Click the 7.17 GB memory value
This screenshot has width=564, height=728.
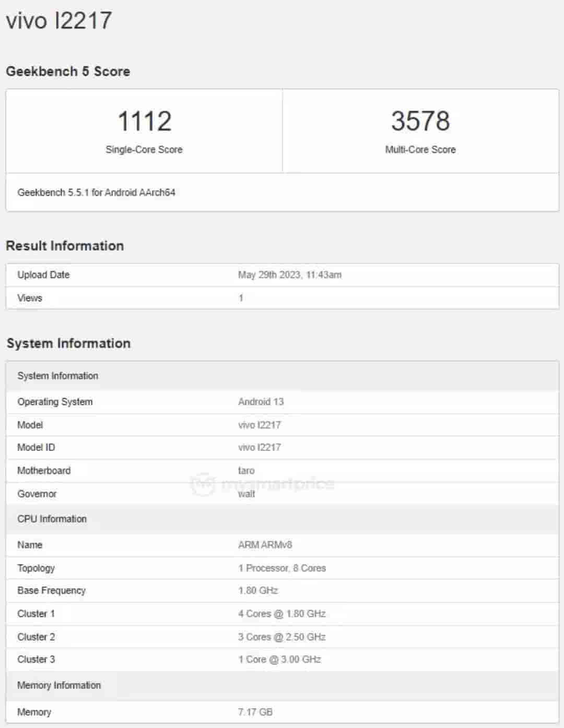255,712
